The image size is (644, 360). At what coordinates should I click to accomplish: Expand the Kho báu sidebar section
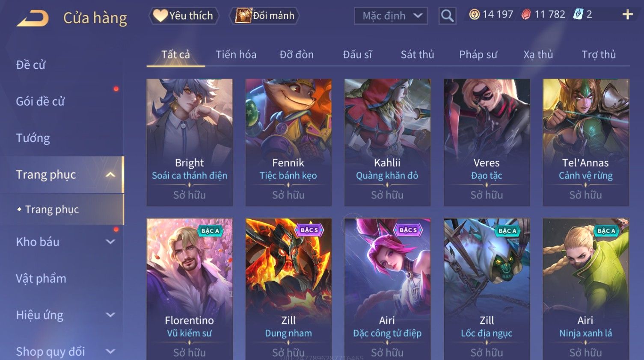(x=110, y=242)
